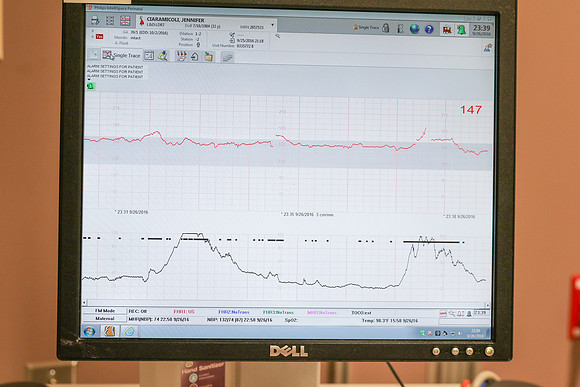The height and width of the screenshot is (387, 580).
Task: Click the lock screen padlock icon
Action: pos(385,28)
